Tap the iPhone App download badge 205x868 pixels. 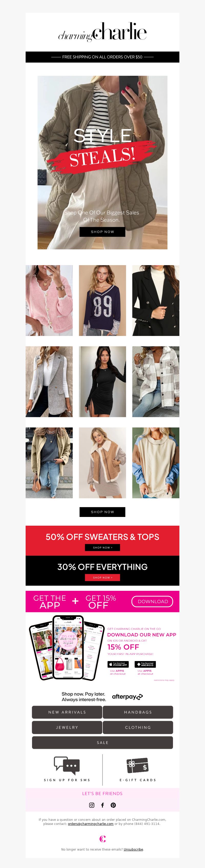tap(118, 664)
